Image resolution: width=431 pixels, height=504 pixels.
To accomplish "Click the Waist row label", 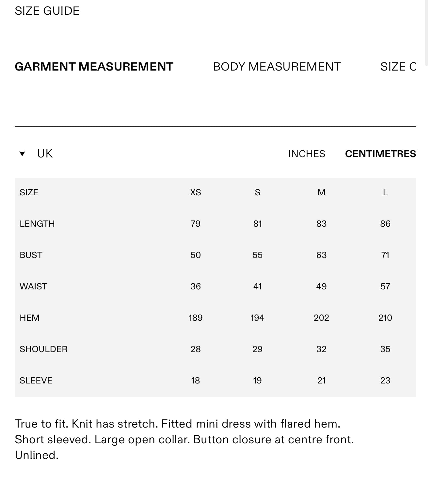I will [x=33, y=286].
